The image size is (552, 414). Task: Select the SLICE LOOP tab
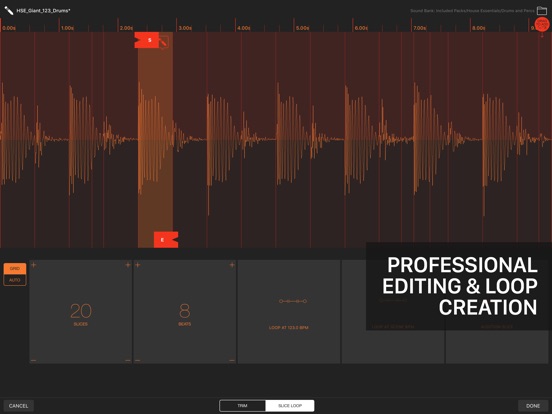(290, 406)
